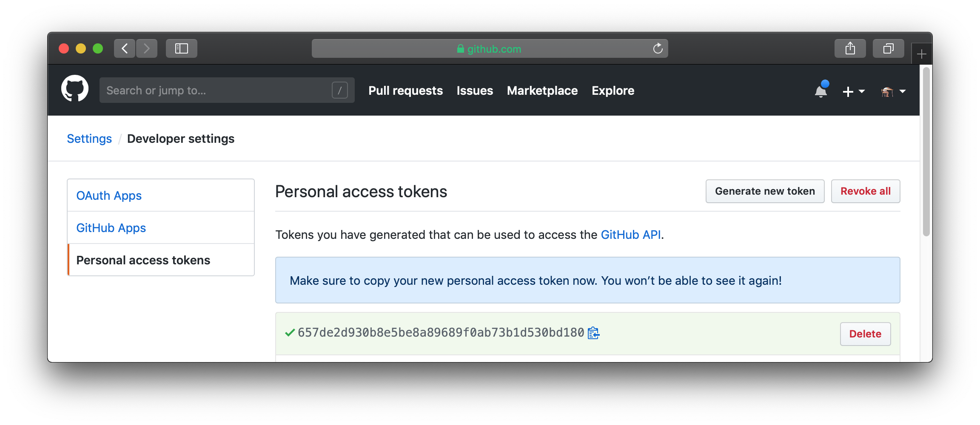980x425 pixels.
Task: Select OAuth Apps in the sidebar
Action: (109, 195)
